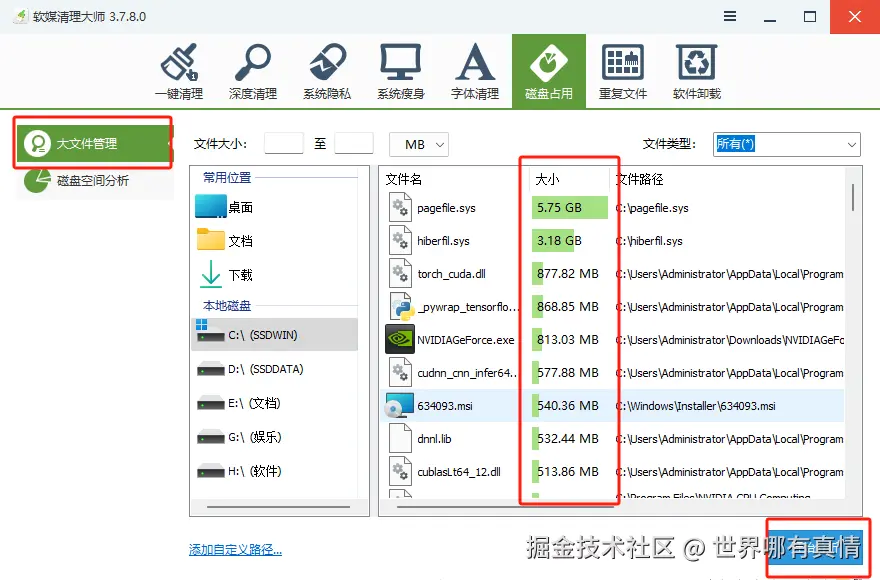The image size is (880, 580).
Task: Select the G:\ (娱乐) drive
Action: pos(274,437)
